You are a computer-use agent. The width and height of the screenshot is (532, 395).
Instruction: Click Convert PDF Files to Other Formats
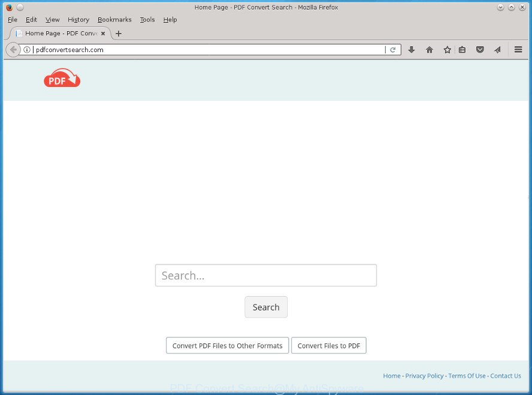pyautogui.click(x=227, y=345)
